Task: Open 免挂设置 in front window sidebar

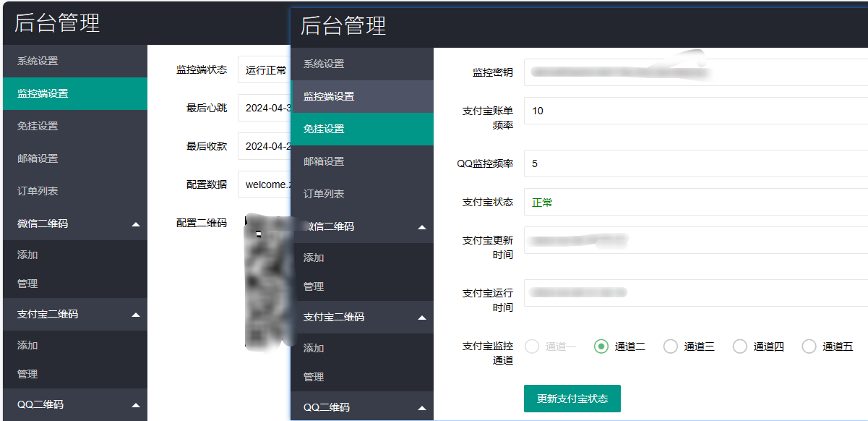Action: point(362,129)
